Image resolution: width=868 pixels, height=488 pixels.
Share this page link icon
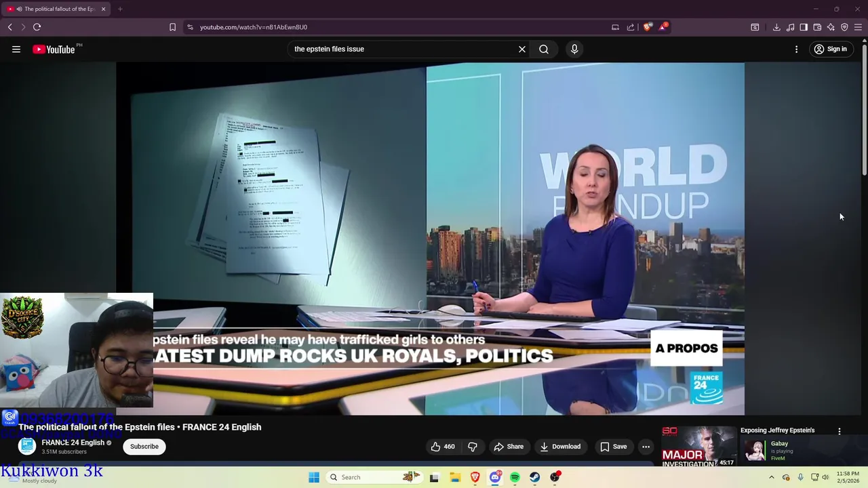click(631, 27)
